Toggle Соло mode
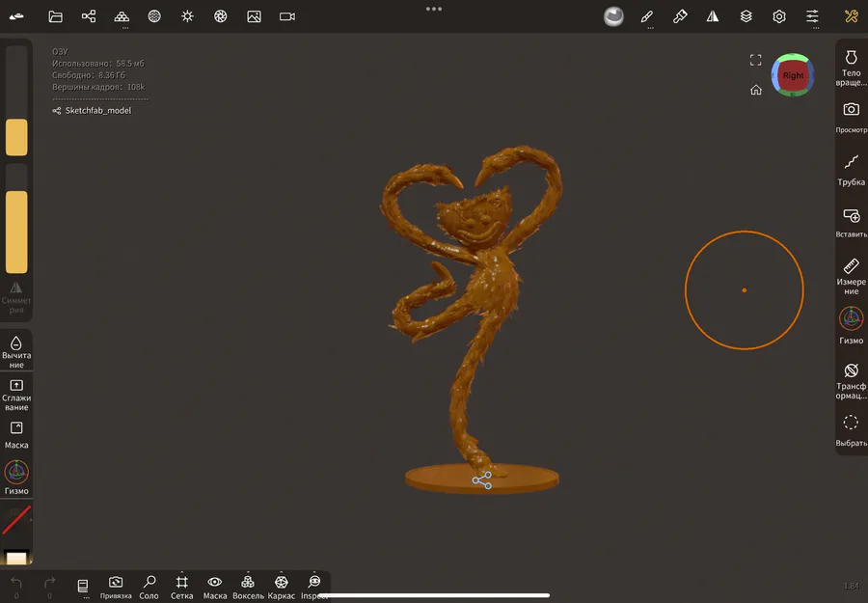 (149, 588)
